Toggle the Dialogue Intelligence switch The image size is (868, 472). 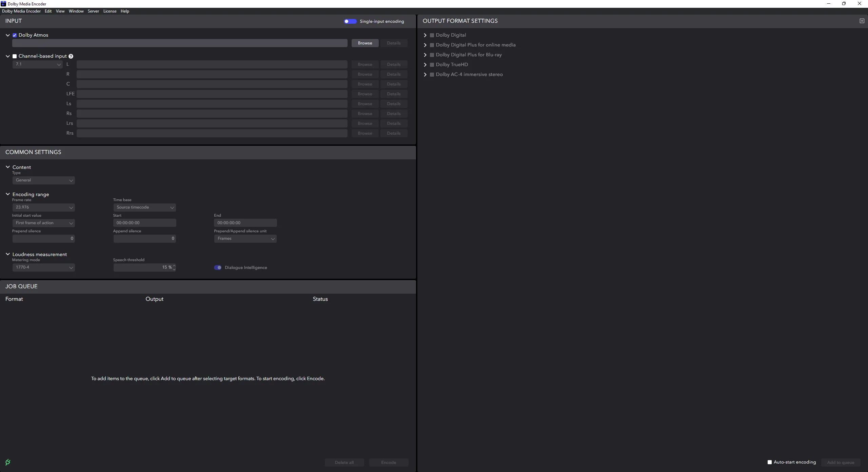218,268
